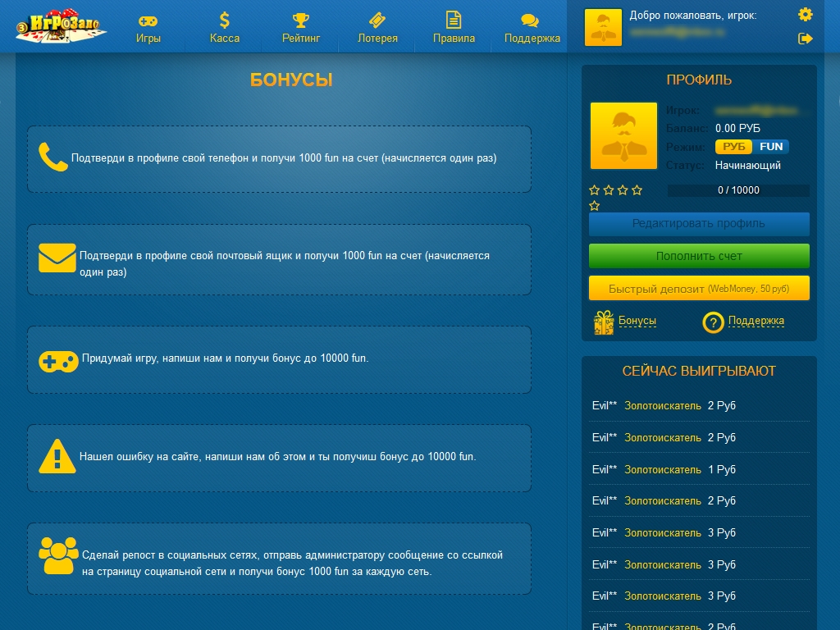Click Быстрый депозит WebMoney button
This screenshot has width=840, height=630.
click(x=699, y=289)
